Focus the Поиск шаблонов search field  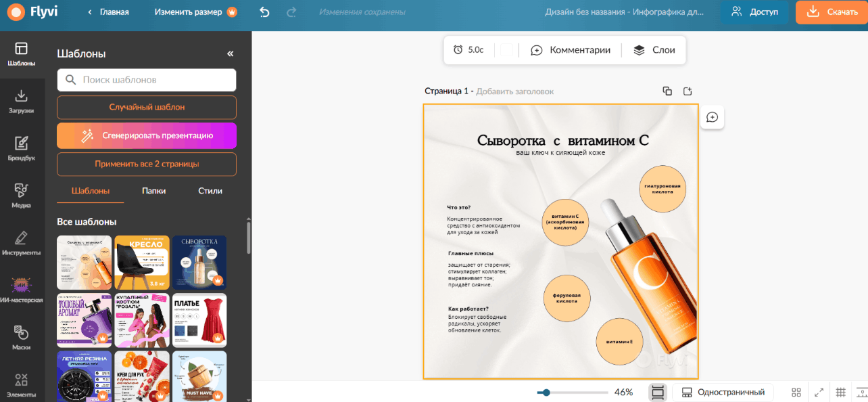[x=147, y=80]
